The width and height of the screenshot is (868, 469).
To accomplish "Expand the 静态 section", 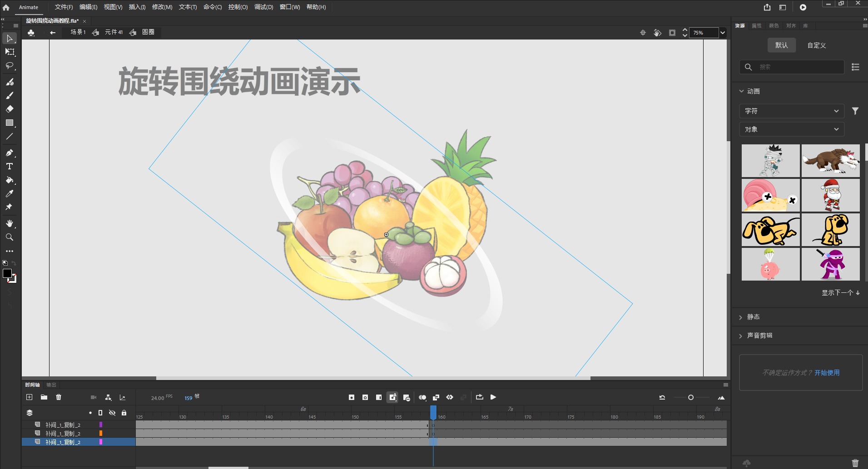I will [x=741, y=317].
